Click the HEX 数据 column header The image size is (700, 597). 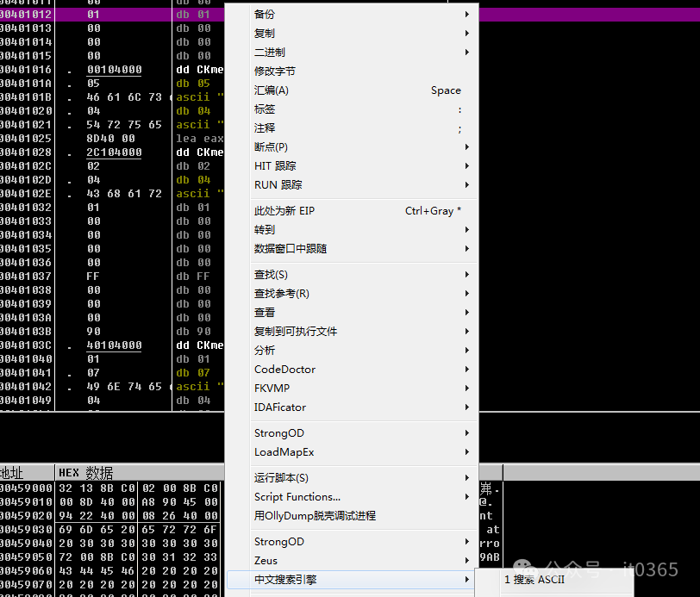point(85,473)
